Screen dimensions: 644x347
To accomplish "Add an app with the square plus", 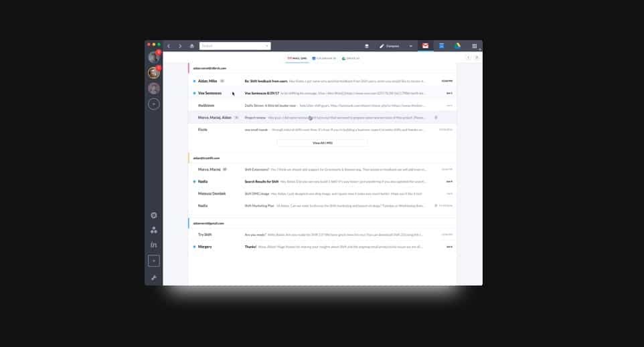I will [154, 261].
